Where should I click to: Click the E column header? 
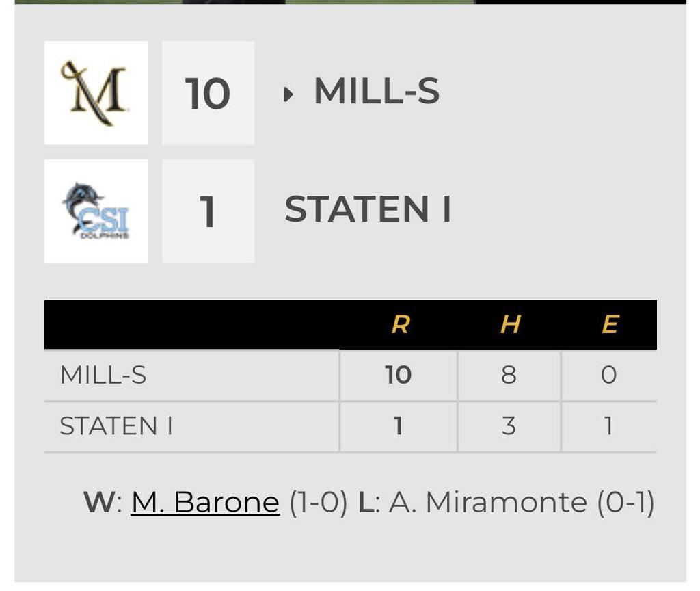(610, 324)
